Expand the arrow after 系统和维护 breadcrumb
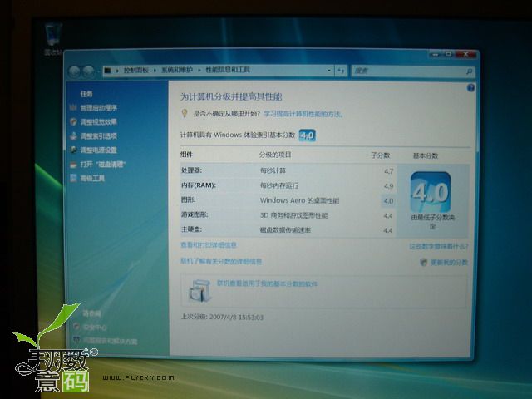Screen dimensions: 532x399 pyautogui.click(x=199, y=71)
